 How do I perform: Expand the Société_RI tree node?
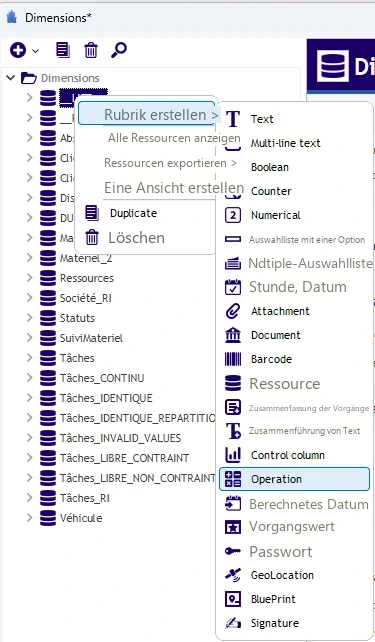pyautogui.click(x=29, y=298)
